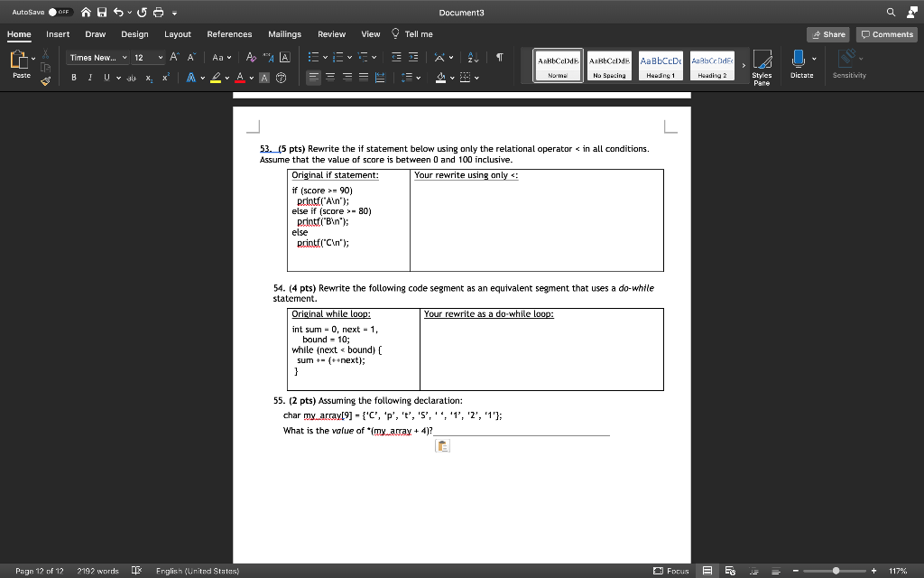Click the Share button
Screen dimensions: 924x578
click(x=828, y=34)
